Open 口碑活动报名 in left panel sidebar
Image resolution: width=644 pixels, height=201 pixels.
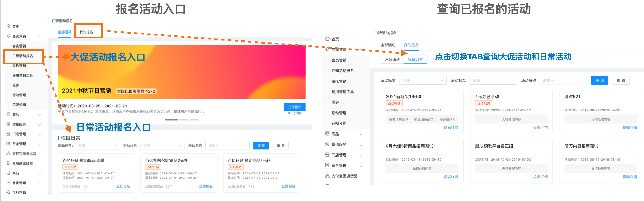tap(23, 56)
